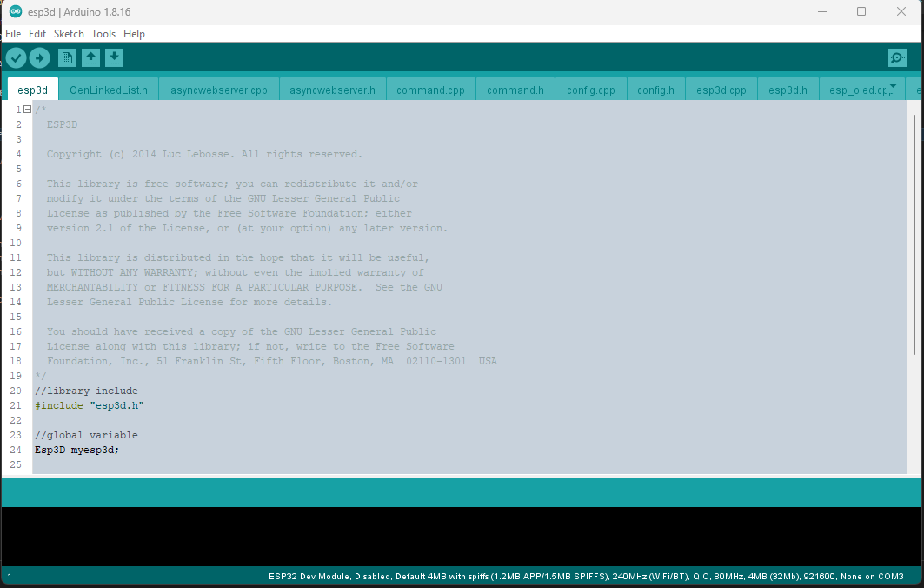Open the Tools menu
This screenshot has width=924, height=588.
(x=103, y=33)
